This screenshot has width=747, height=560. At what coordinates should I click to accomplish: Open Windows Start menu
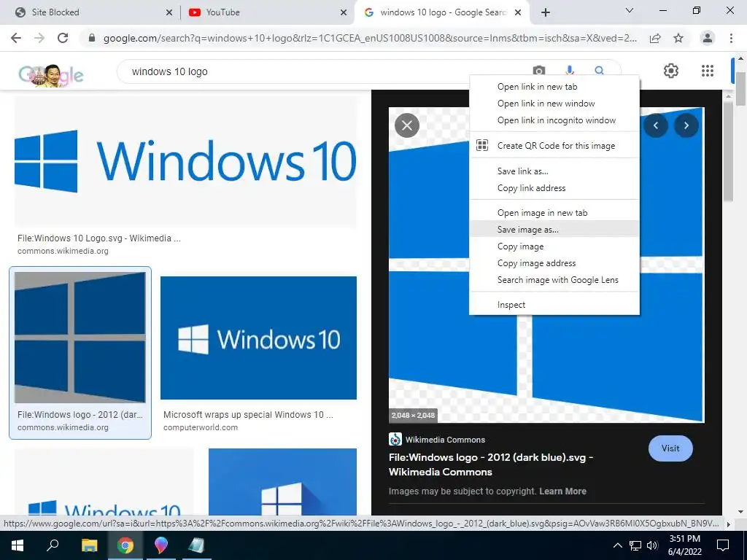pos(18,545)
